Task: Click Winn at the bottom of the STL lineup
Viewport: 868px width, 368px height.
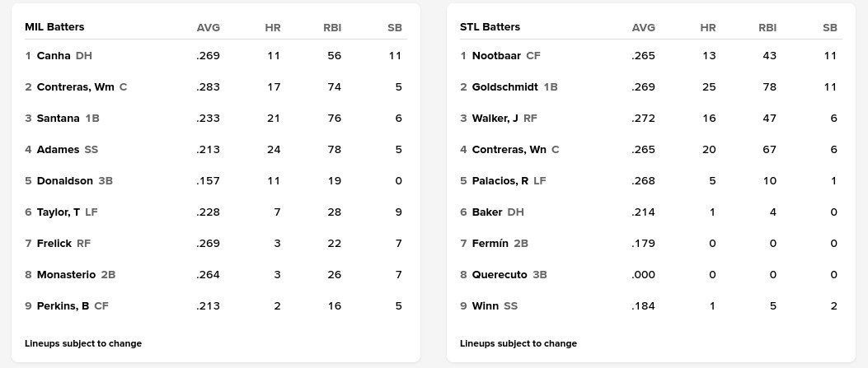Action: click(x=485, y=306)
